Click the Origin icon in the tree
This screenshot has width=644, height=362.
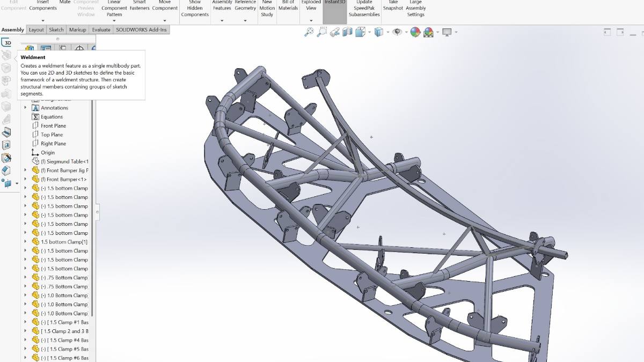click(36, 152)
